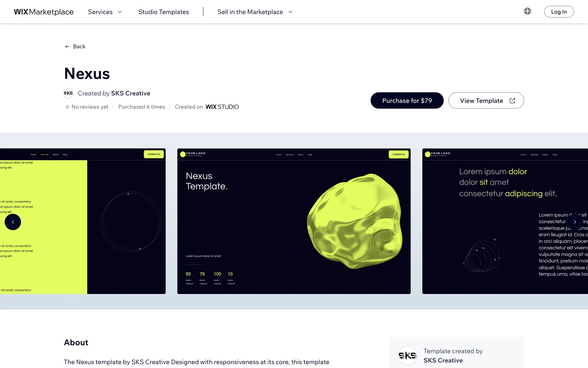This screenshot has width=588, height=368.
Task: Open the center Nexus Template preview image
Action: coord(294,221)
